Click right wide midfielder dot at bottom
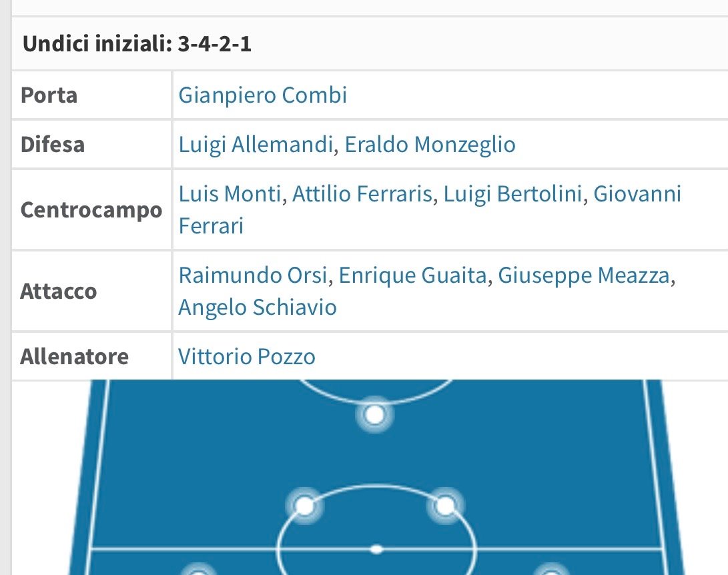Image resolution: width=728 pixels, height=575 pixels. click(x=551, y=570)
